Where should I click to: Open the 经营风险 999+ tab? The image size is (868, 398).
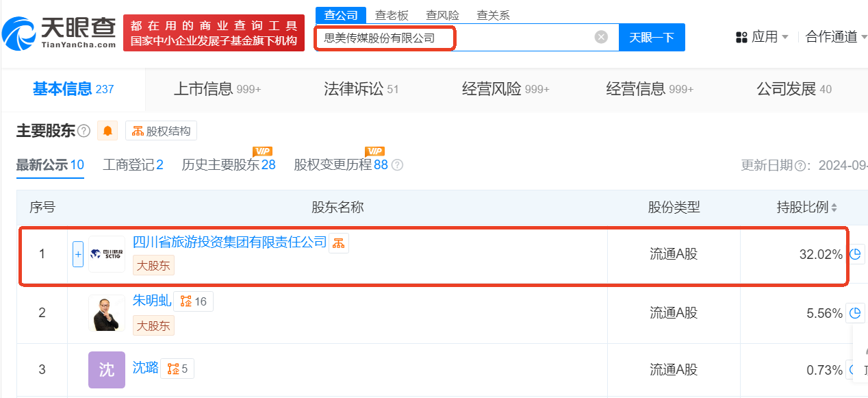point(506,89)
